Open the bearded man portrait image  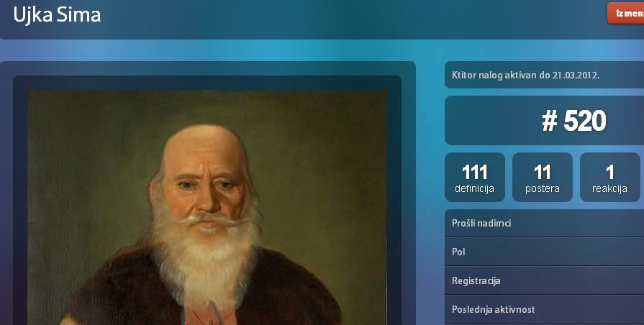point(207,207)
